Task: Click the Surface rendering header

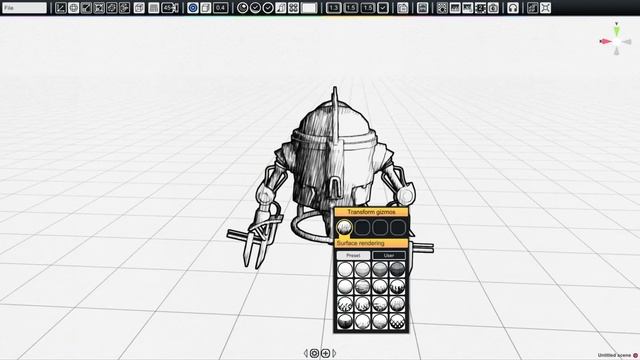Action: pyautogui.click(x=371, y=243)
